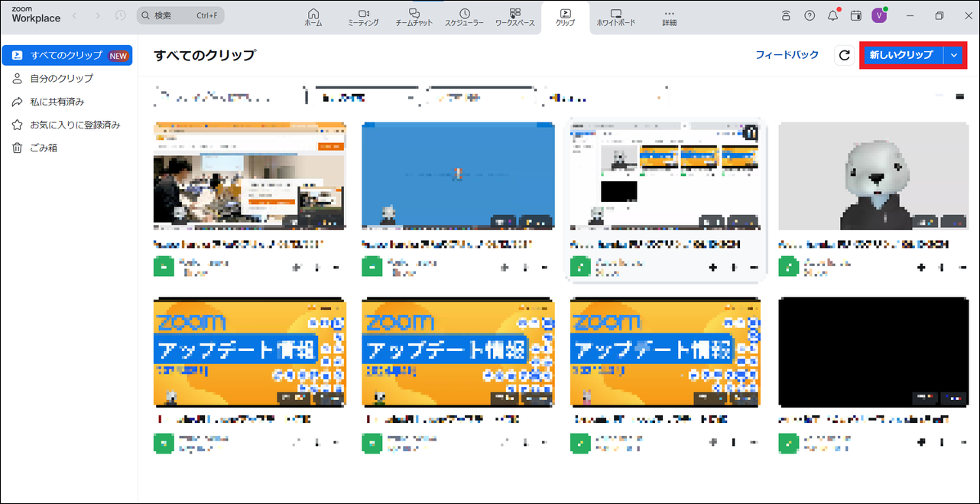Open the history clock icon
The image size is (980, 504).
coord(121,15)
